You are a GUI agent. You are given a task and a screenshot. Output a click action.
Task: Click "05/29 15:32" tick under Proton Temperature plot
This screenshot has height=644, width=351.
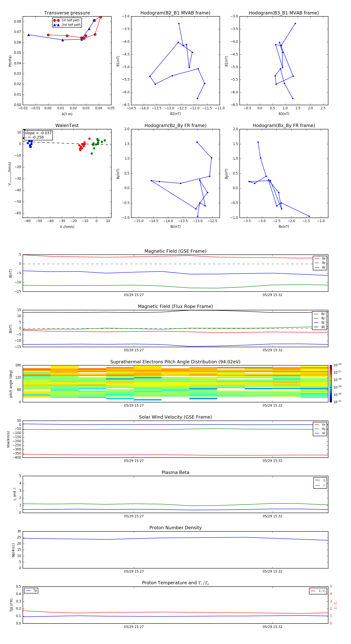click(x=272, y=627)
